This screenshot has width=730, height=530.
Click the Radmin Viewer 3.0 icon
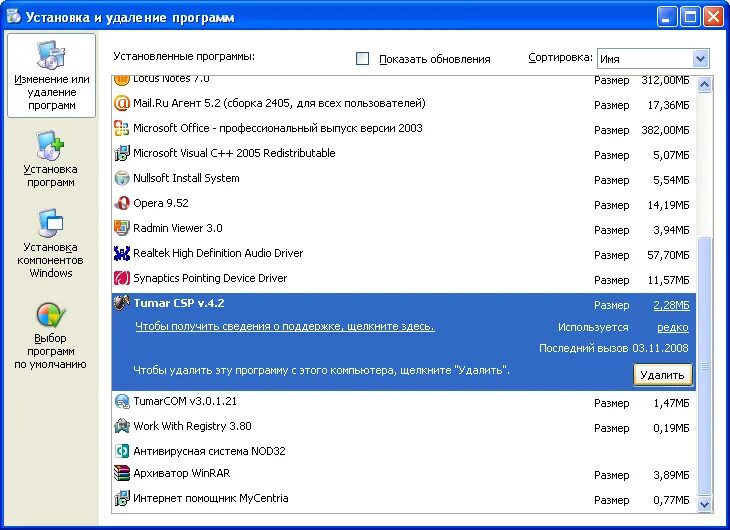[122, 228]
